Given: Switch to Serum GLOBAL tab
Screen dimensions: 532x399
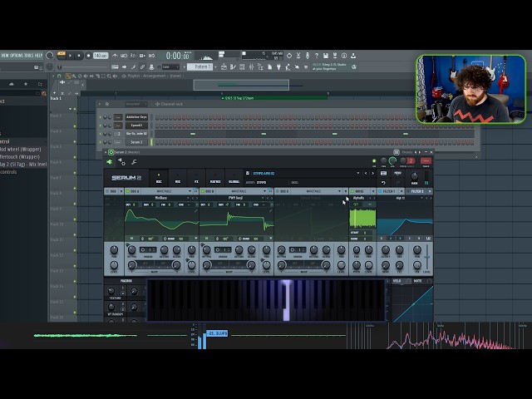Looking at the screenshot, I should (234, 178).
